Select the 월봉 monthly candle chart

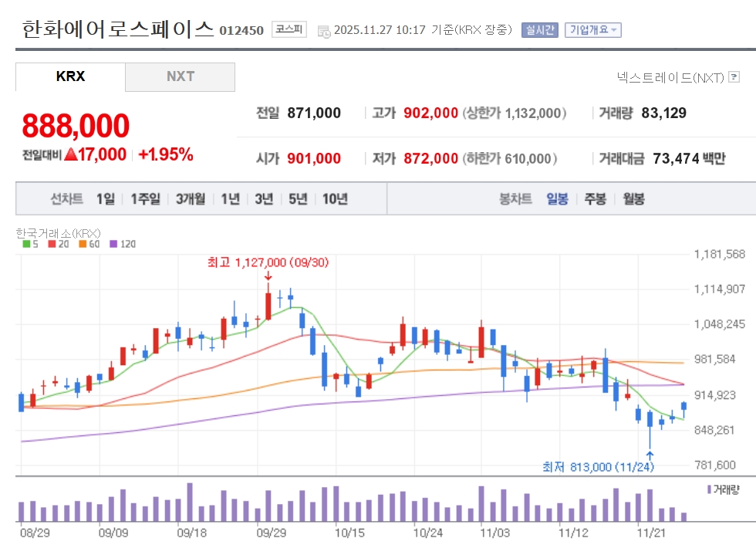(x=634, y=199)
